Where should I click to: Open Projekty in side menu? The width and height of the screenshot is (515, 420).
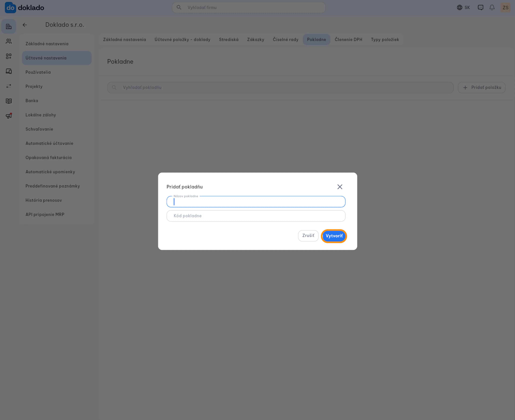point(57,87)
